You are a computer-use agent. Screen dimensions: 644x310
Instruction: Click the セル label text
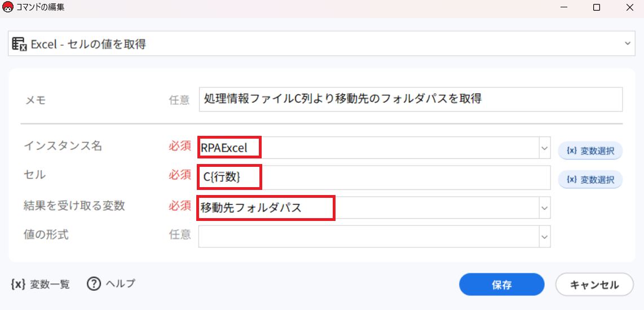pos(35,175)
